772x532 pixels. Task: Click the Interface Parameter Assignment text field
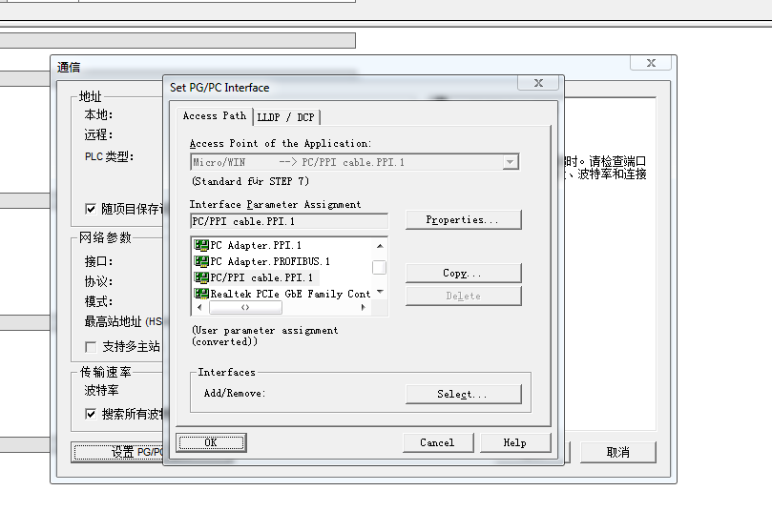[288, 222]
